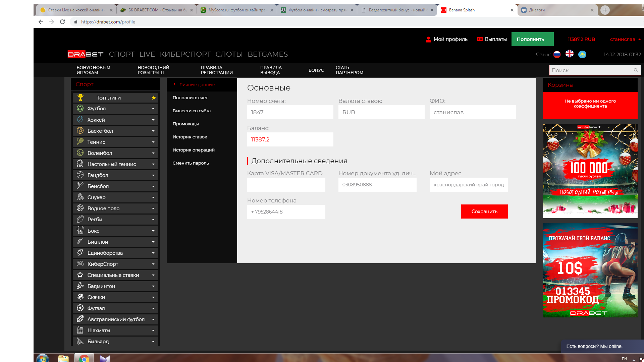Click the Martial arts icon
The height and width of the screenshot is (362, 644).
click(x=80, y=252)
